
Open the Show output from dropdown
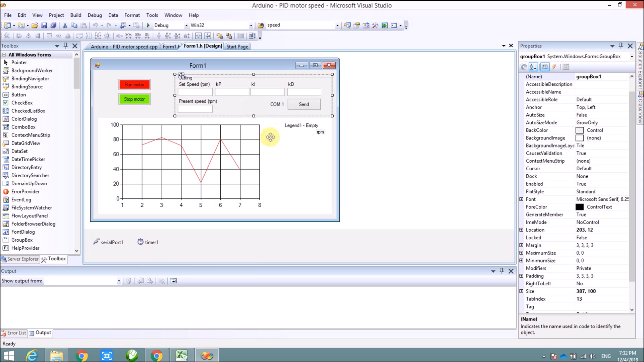pyautogui.click(x=119, y=281)
